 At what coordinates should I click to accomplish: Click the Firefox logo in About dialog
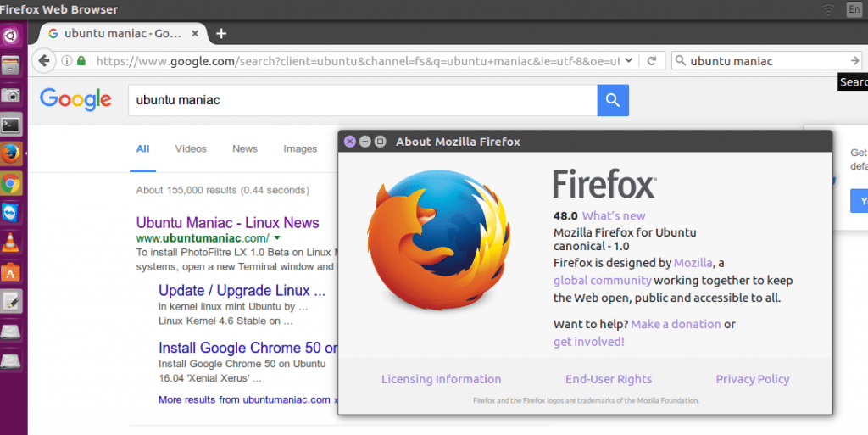(439, 239)
